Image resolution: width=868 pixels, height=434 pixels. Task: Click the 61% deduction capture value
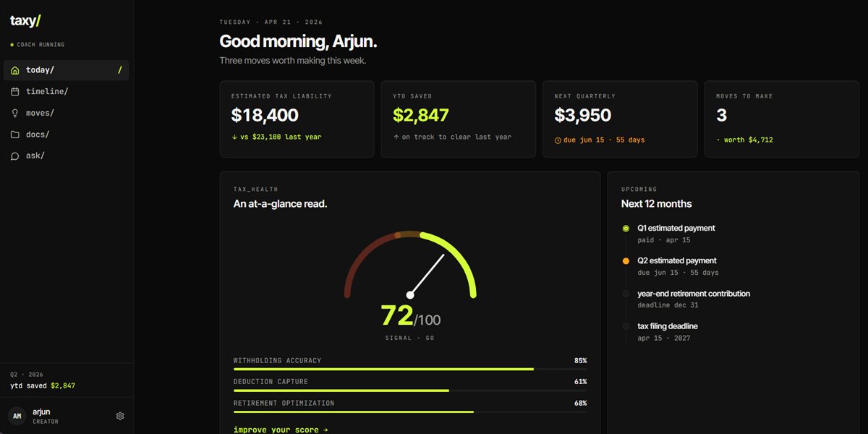click(580, 382)
